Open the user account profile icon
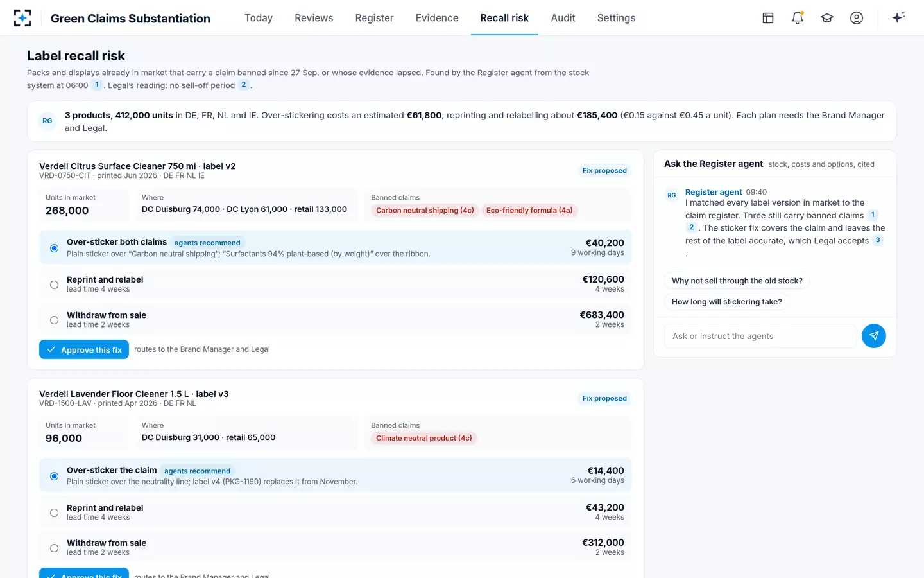Screen dimensions: 924x578 click(x=857, y=18)
